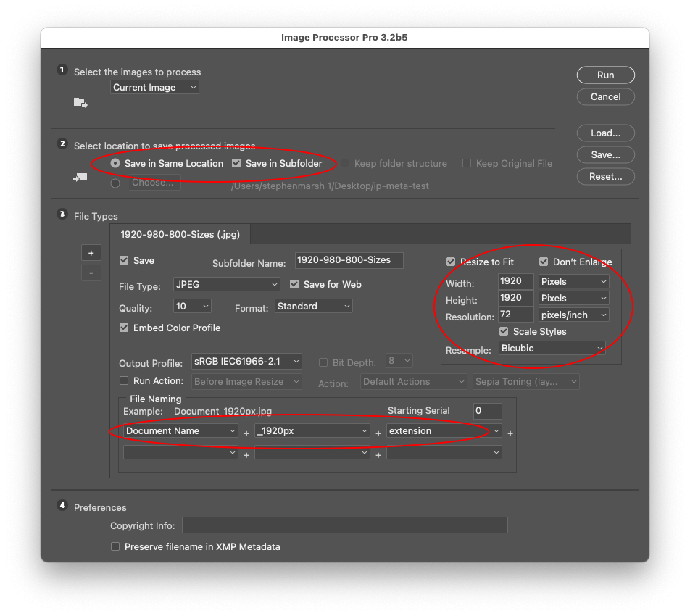Open the Before Image Resize dropdown
The image size is (690, 616).
coord(247,381)
